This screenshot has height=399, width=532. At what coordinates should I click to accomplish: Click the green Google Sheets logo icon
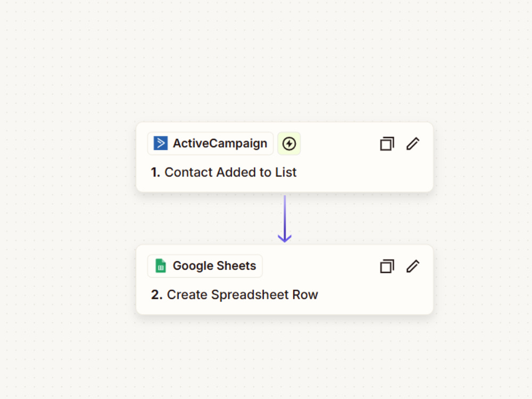[x=161, y=265]
